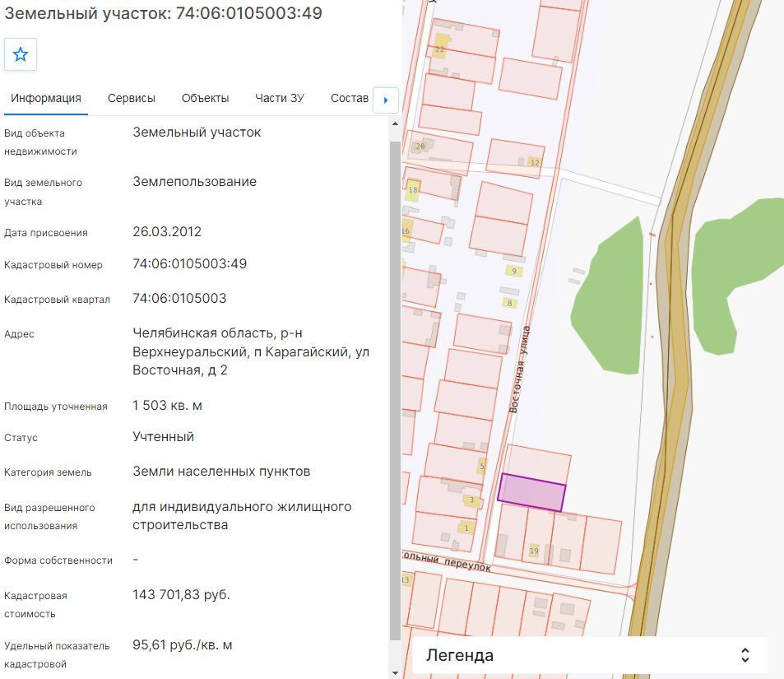Switch to the Объекты tab
The height and width of the screenshot is (679, 784).
pos(205,98)
